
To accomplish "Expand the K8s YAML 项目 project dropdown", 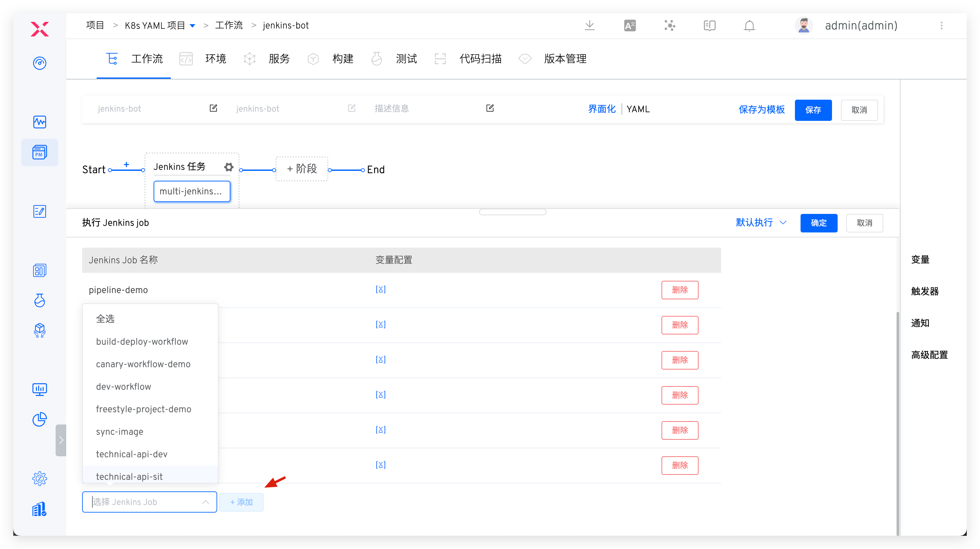I will pyautogui.click(x=192, y=26).
